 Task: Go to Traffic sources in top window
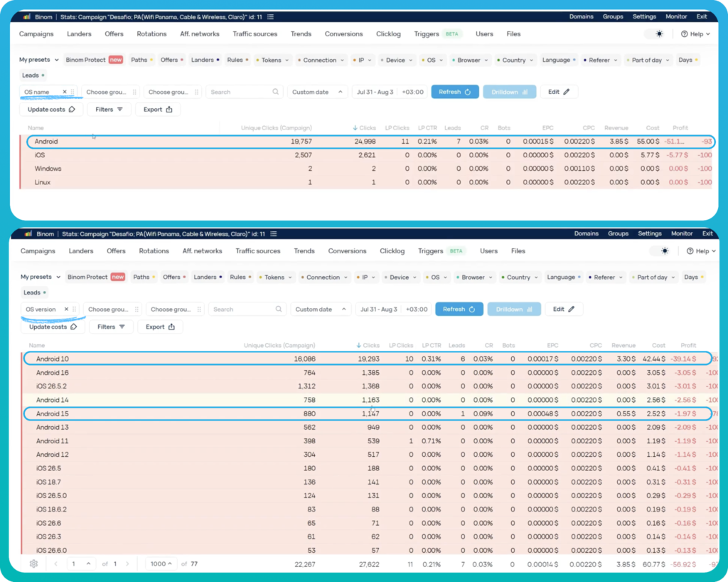pos(255,34)
